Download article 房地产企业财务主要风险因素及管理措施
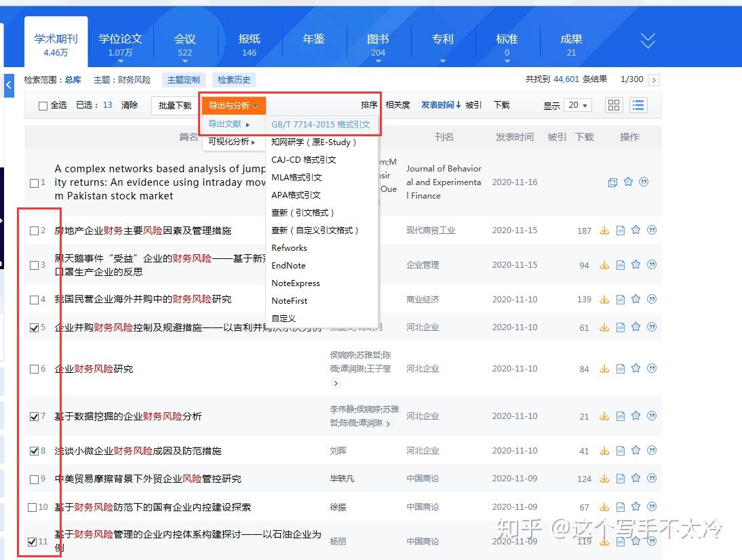The width and height of the screenshot is (742, 560). 604,231
